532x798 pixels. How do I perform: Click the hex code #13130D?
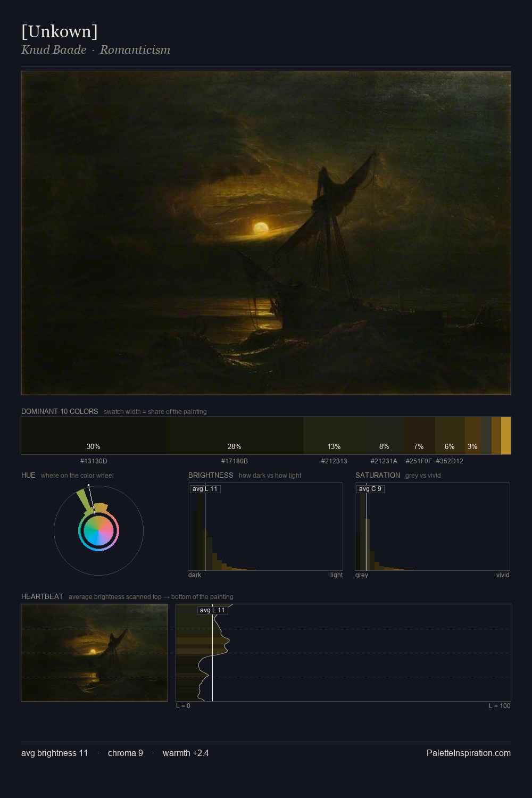click(94, 461)
